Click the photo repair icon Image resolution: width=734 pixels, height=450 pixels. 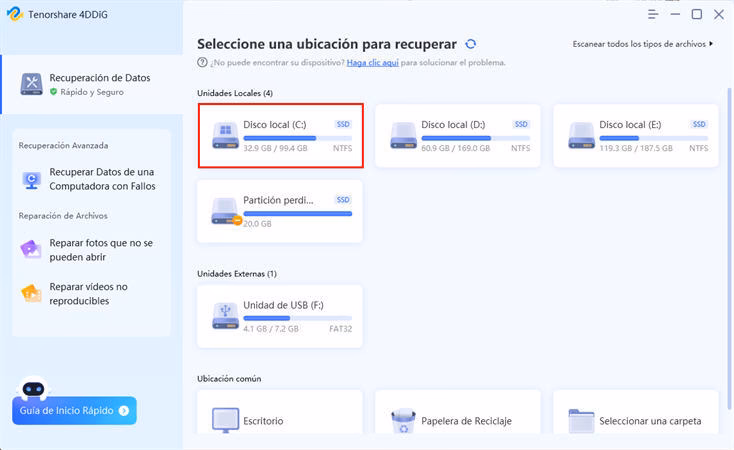click(x=31, y=249)
